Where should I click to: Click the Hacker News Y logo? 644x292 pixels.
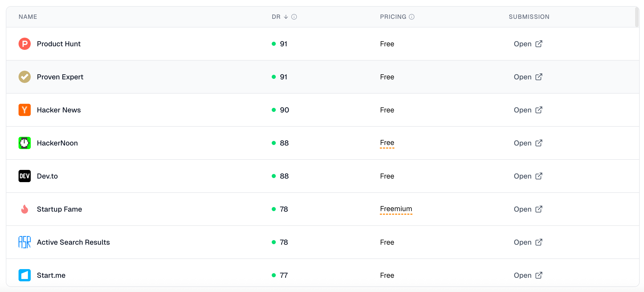(x=25, y=110)
